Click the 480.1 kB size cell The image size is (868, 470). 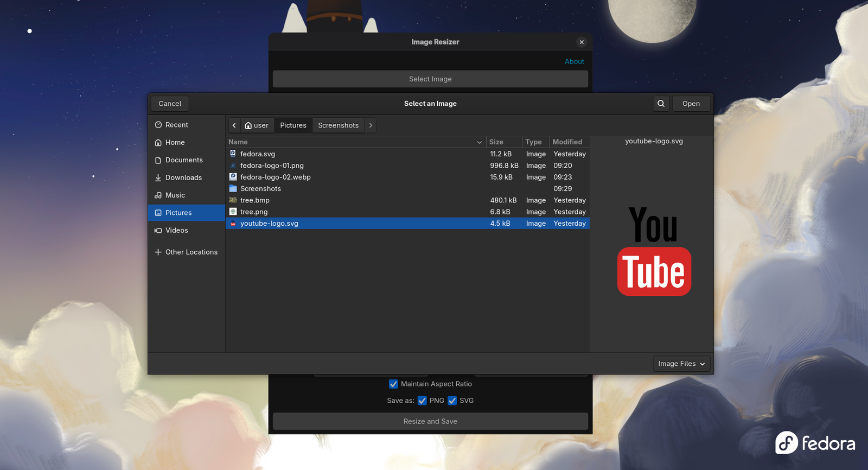click(503, 200)
